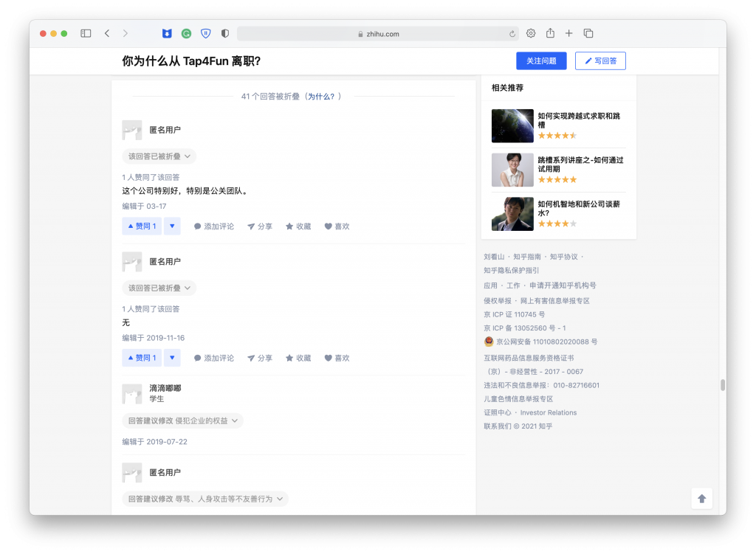756x554 pixels.
Task: Open the 证照中心 footer link
Action: tap(498, 412)
